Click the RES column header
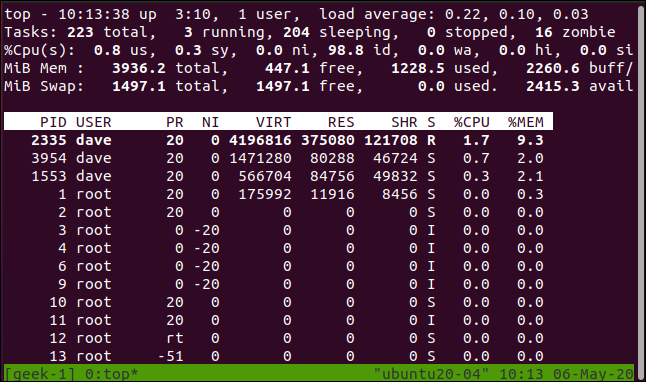The height and width of the screenshot is (382, 646). (341, 122)
